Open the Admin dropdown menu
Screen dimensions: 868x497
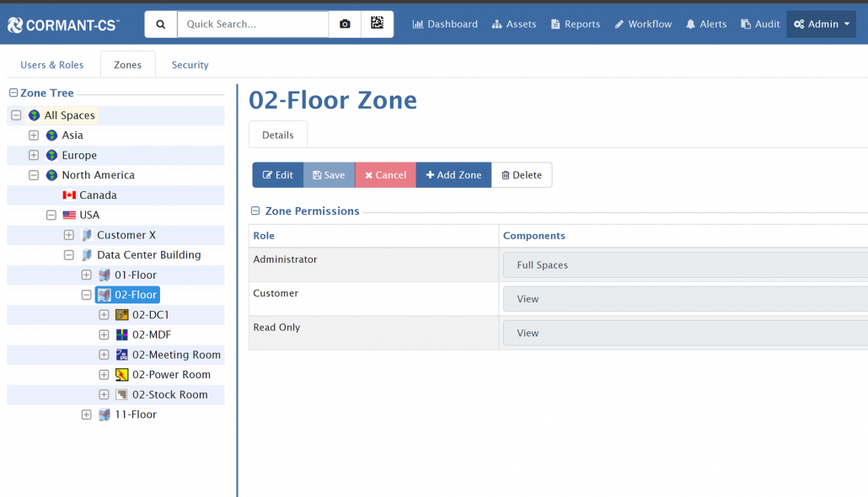pos(821,24)
